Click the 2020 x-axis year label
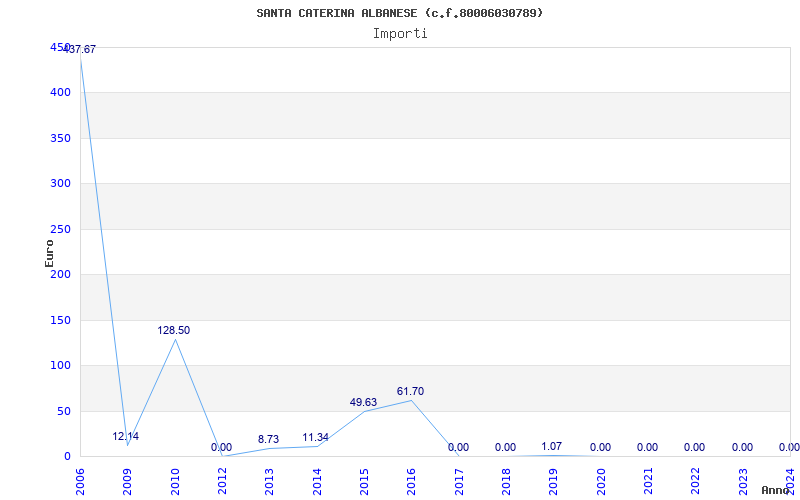Screen dimensions: 800x500 [601, 482]
